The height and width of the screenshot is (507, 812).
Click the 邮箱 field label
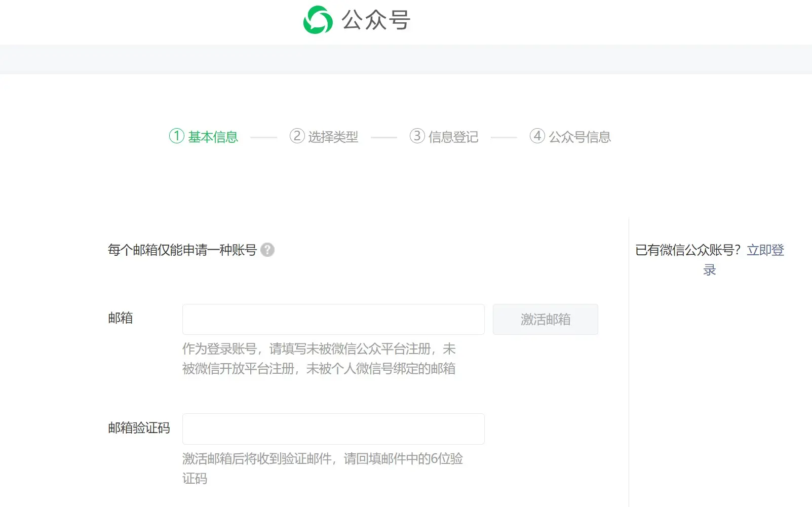tap(120, 318)
